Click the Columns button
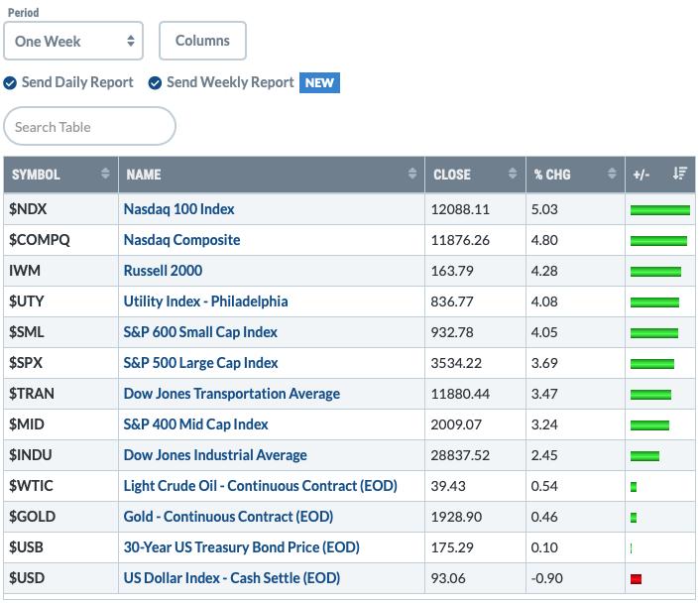Screen dimensions: 700x603 point(202,41)
